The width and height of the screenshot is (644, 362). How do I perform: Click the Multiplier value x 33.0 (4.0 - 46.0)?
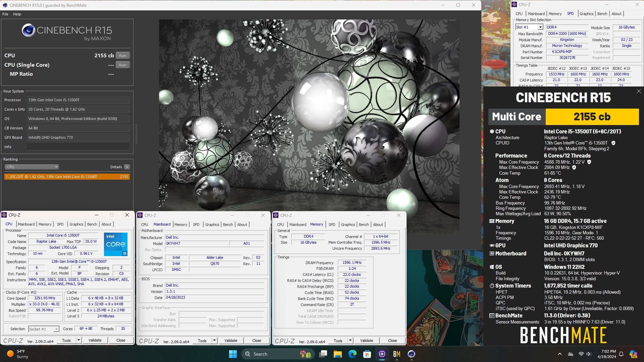click(x=45, y=304)
